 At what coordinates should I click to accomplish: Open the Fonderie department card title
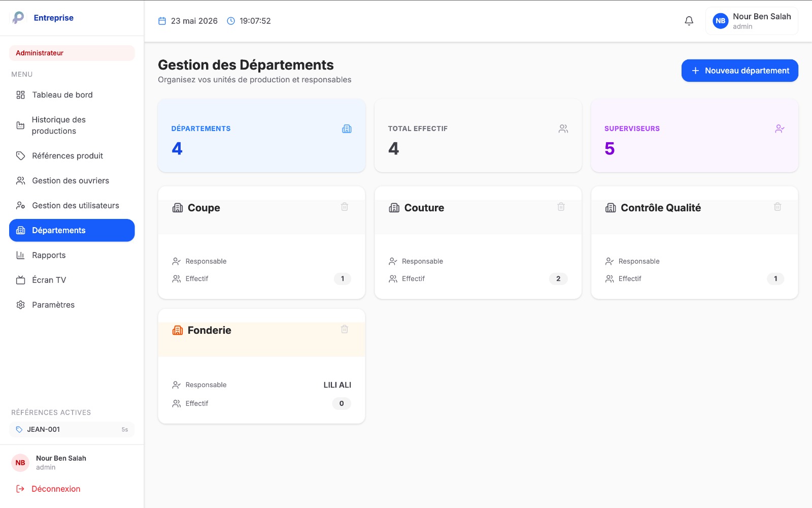tap(210, 330)
